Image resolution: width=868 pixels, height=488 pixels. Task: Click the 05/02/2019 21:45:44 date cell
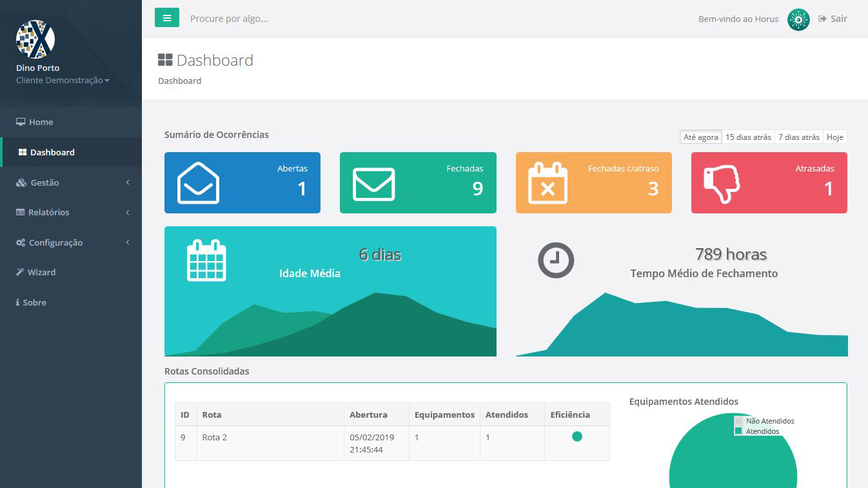[x=377, y=443]
